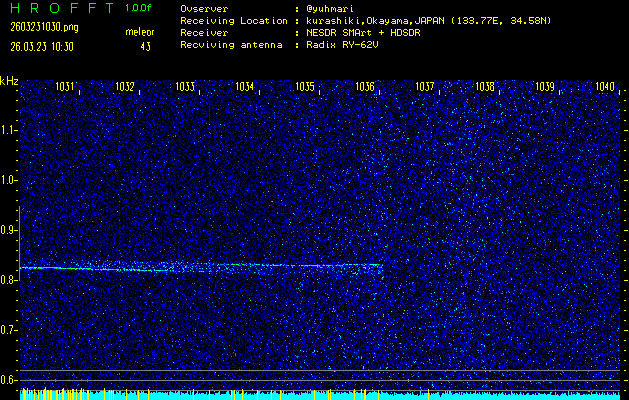This screenshot has height=400, width=629.
Task: Click the 0.8 kHz frequency tick
Action: pos(9,280)
